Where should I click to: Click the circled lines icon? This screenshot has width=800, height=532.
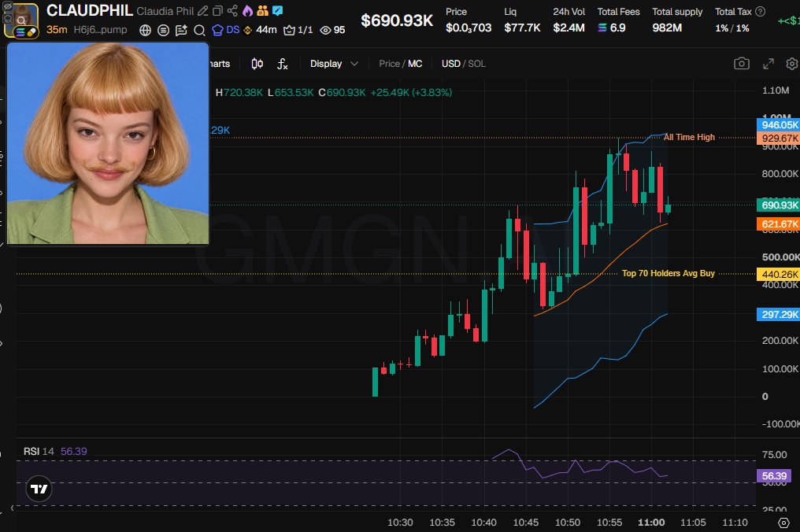163,30
